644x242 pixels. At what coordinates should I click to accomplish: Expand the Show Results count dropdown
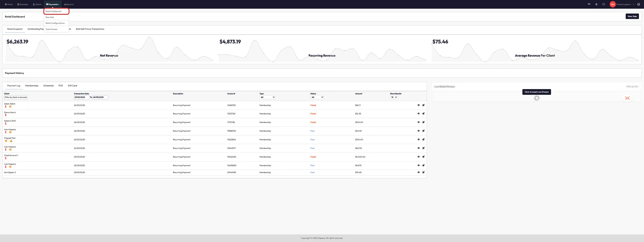click(394, 97)
